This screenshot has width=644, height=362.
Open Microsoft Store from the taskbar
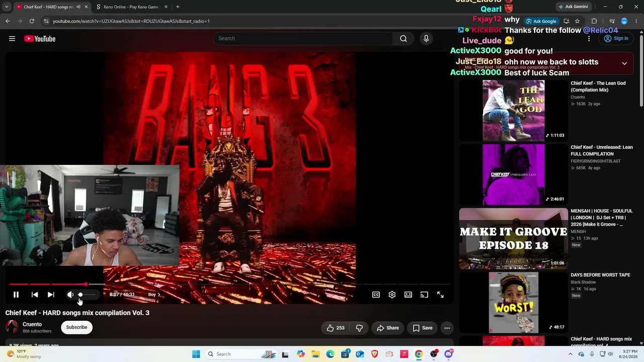(345, 354)
